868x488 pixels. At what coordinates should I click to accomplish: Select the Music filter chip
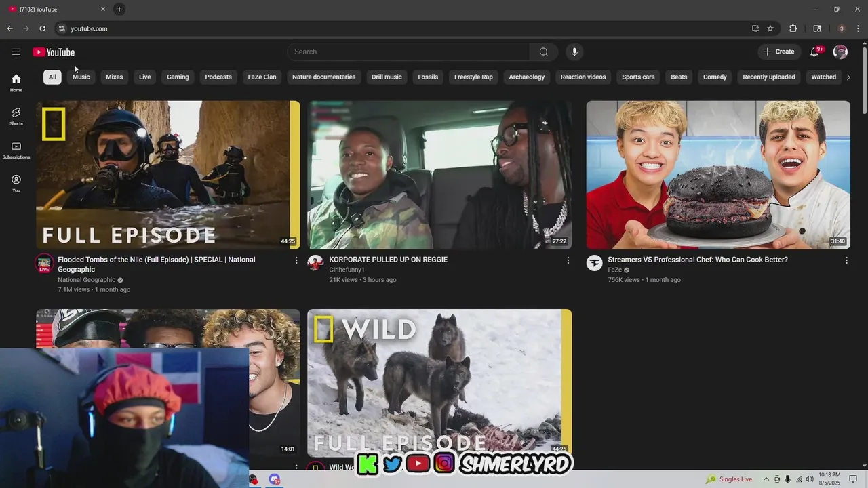click(81, 77)
